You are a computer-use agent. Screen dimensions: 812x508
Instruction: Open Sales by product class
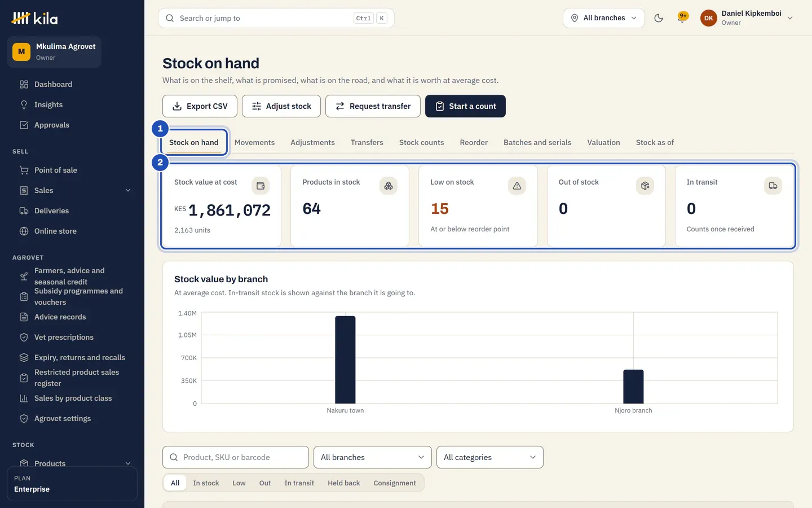coord(72,398)
